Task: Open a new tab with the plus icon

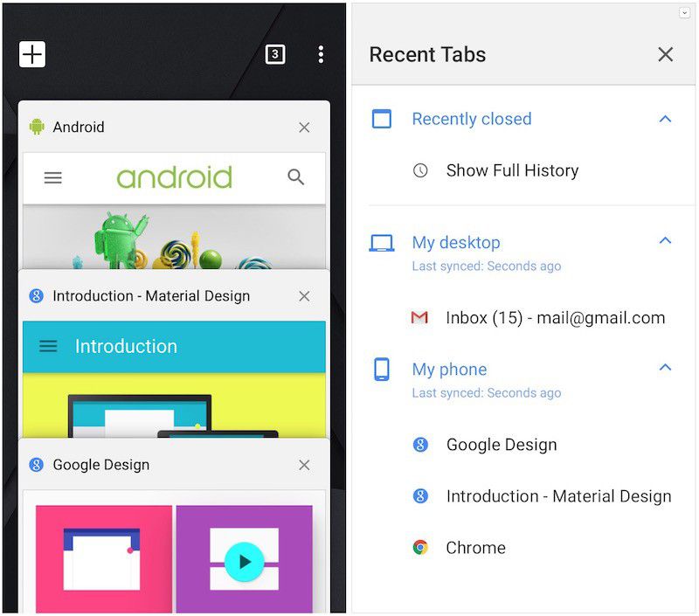Action: [x=32, y=54]
